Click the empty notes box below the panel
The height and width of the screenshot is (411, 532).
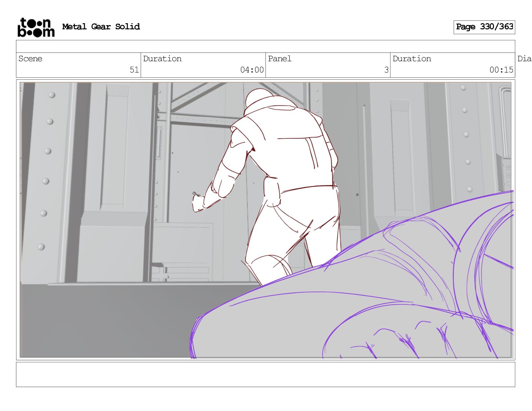pos(266,375)
